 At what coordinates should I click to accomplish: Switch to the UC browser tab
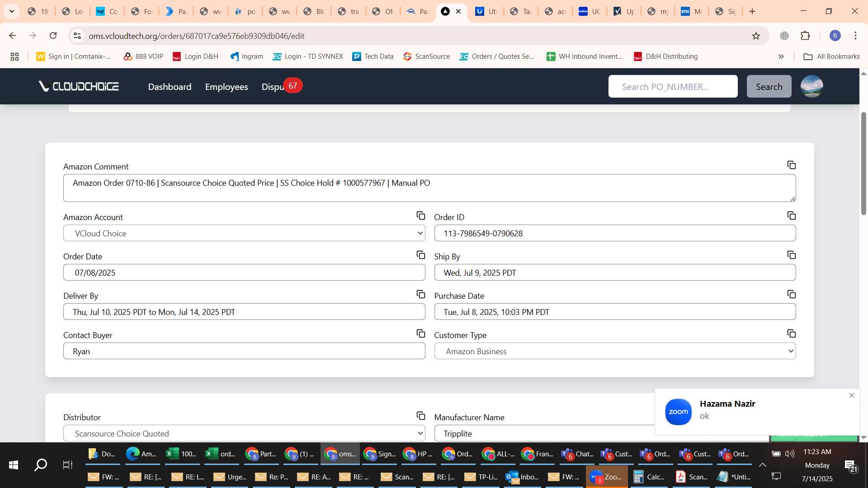point(590,11)
